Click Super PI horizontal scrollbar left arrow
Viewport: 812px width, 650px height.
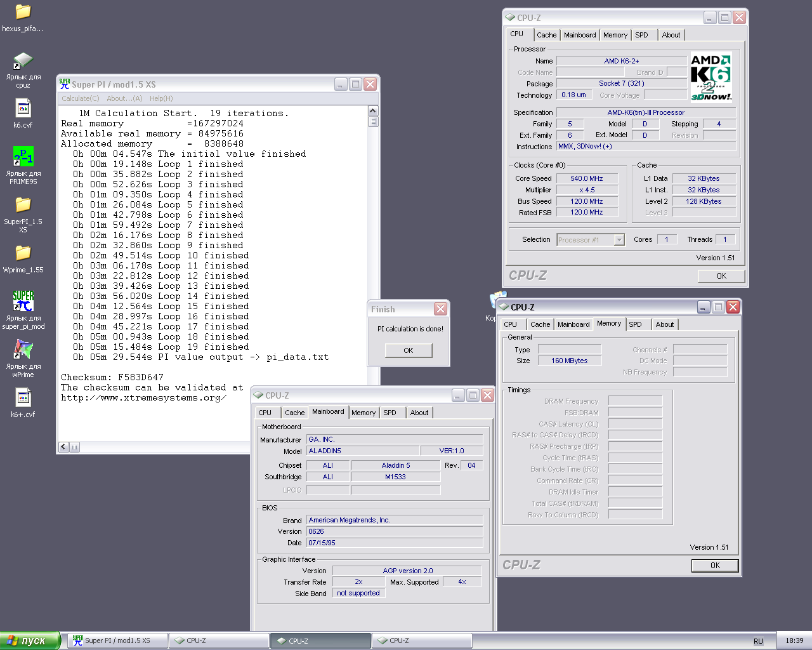[x=63, y=447]
